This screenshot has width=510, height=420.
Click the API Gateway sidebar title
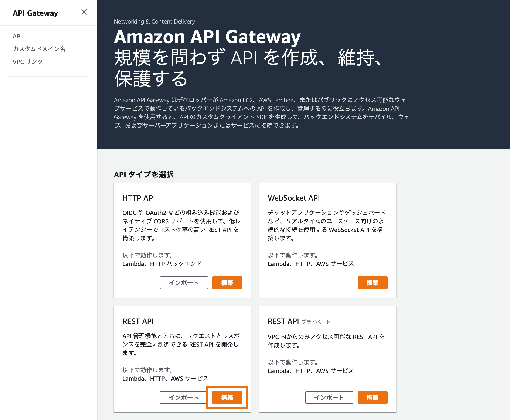(35, 13)
